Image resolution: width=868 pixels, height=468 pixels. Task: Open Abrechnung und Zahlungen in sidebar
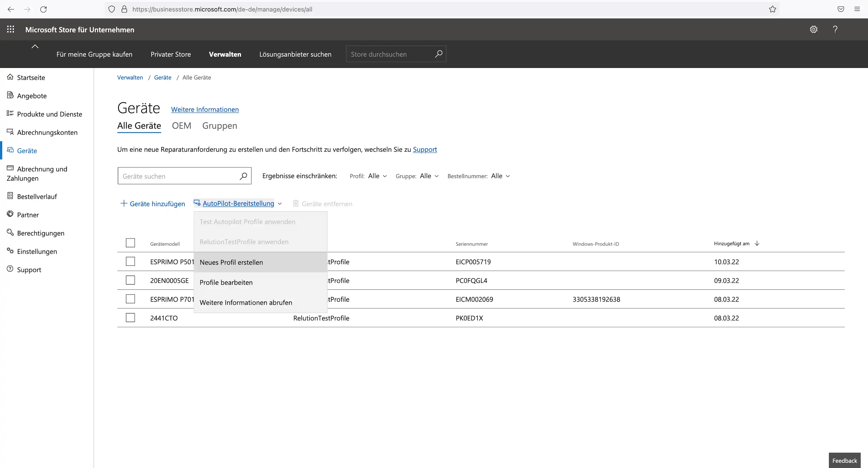tap(37, 173)
